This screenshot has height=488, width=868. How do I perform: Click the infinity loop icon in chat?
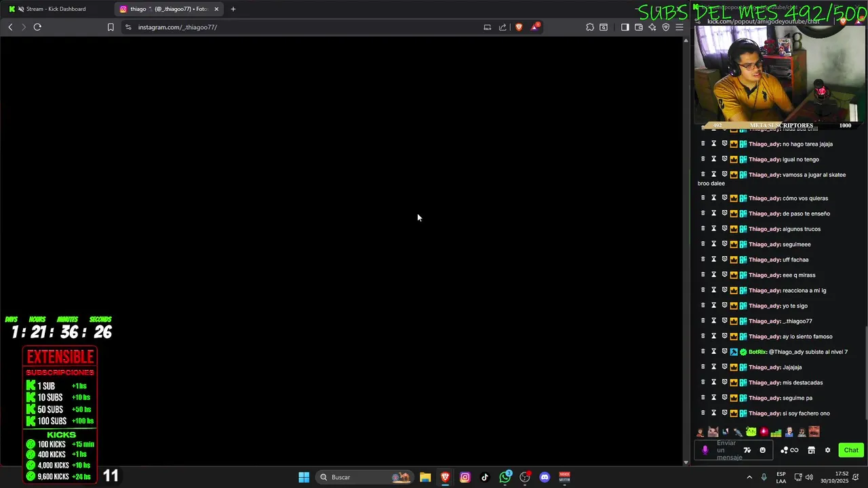(x=795, y=450)
